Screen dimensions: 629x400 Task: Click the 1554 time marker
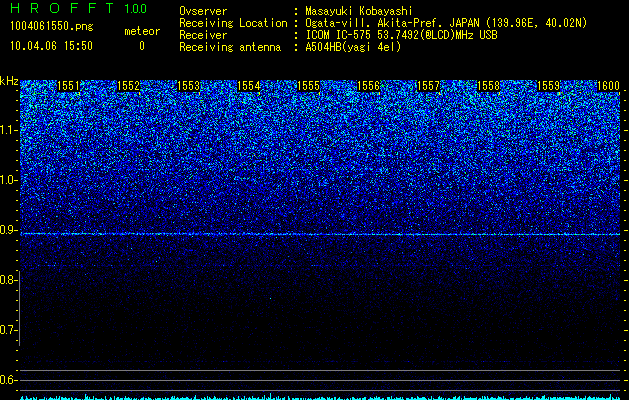click(249, 86)
